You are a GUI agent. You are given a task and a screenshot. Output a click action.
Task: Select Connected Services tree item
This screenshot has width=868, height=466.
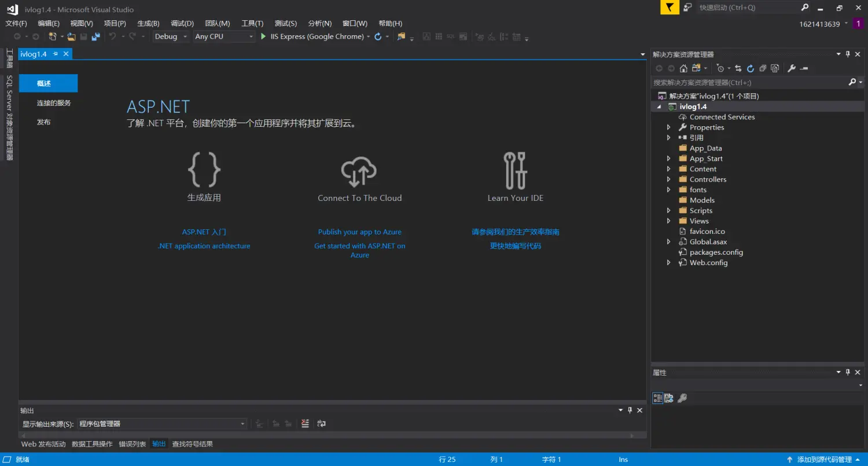pyautogui.click(x=722, y=117)
